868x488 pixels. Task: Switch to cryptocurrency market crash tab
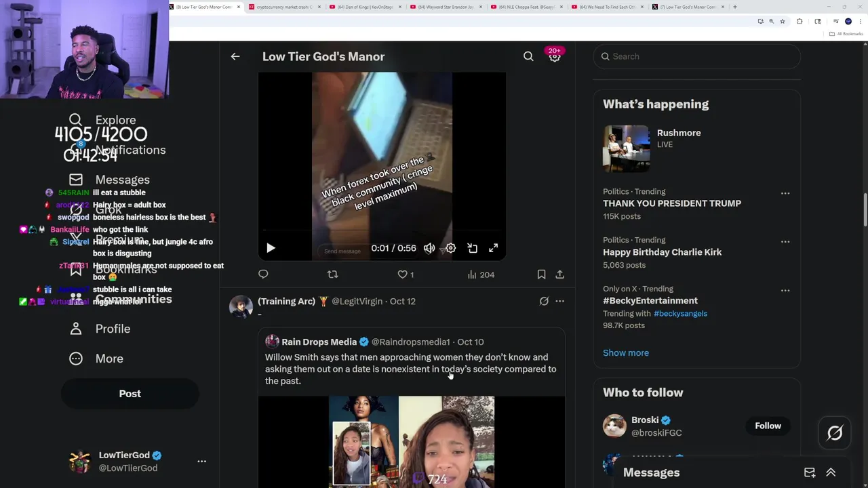coord(285,7)
